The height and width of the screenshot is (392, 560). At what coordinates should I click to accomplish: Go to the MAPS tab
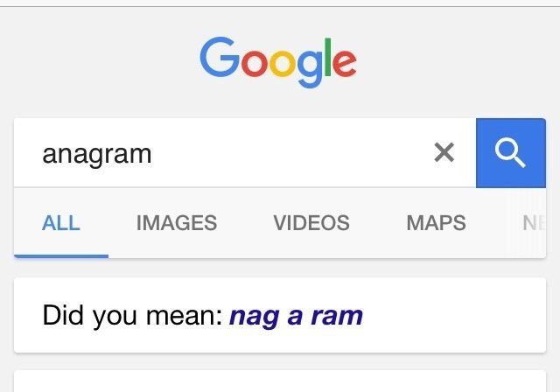click(x=436, y=223)
